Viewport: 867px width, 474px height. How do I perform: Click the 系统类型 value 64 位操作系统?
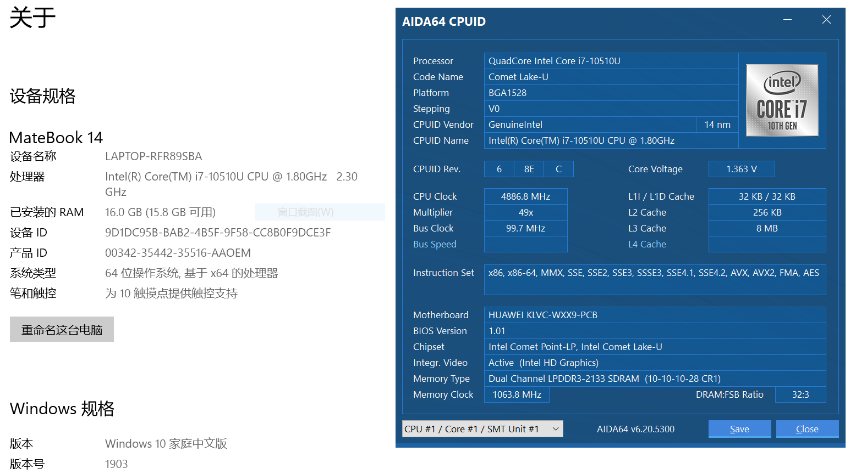click(191, 273)
